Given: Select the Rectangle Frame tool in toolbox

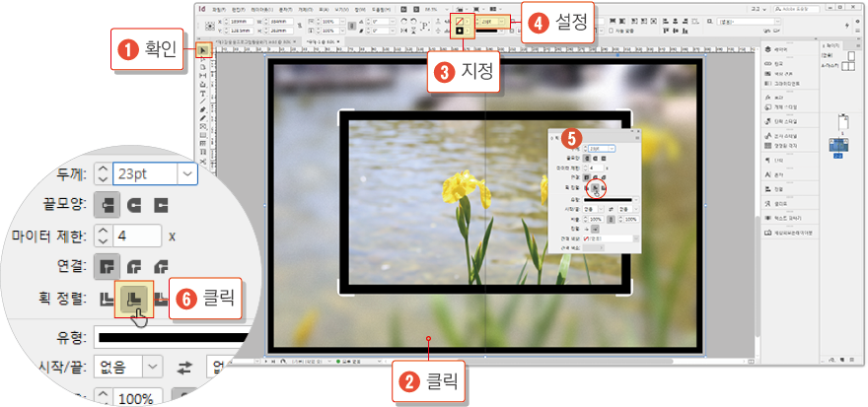Looking at the screenshot, I should click(203, 127).
